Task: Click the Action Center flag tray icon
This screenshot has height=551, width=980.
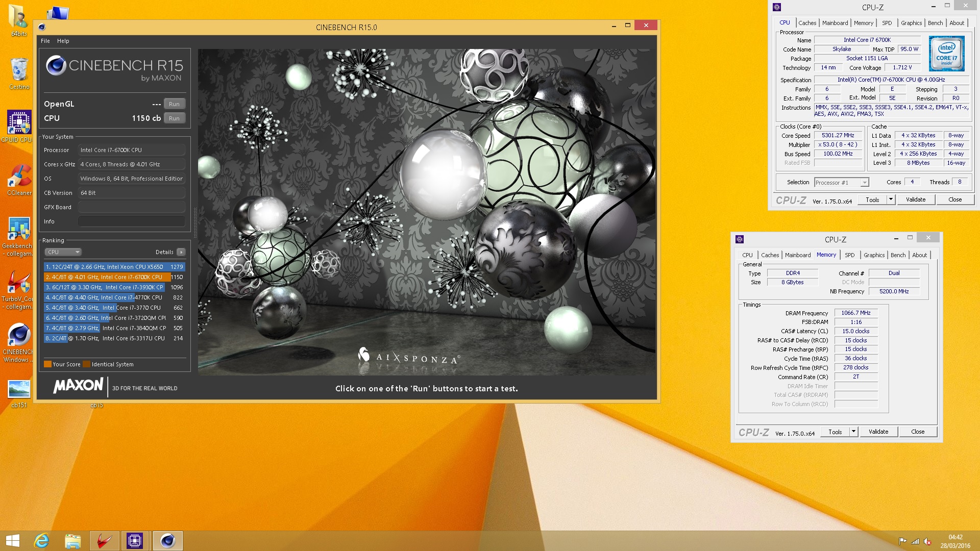Action: click(x=902, y=541)
